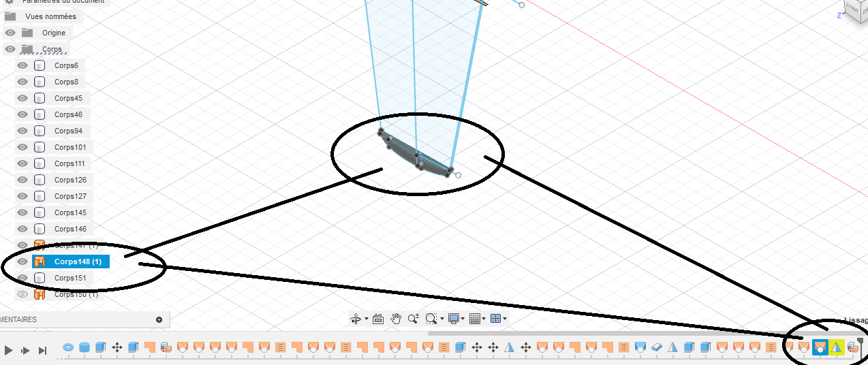Select the yellow-highlighted plane feature in timeline
Screen dimensions: 868x365
click(837, 347)
